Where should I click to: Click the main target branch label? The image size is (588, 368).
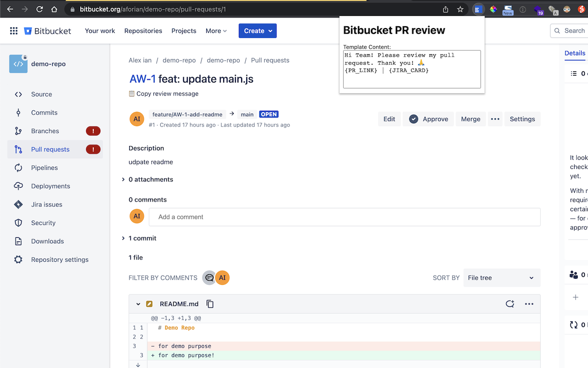[x=247, y=115]
